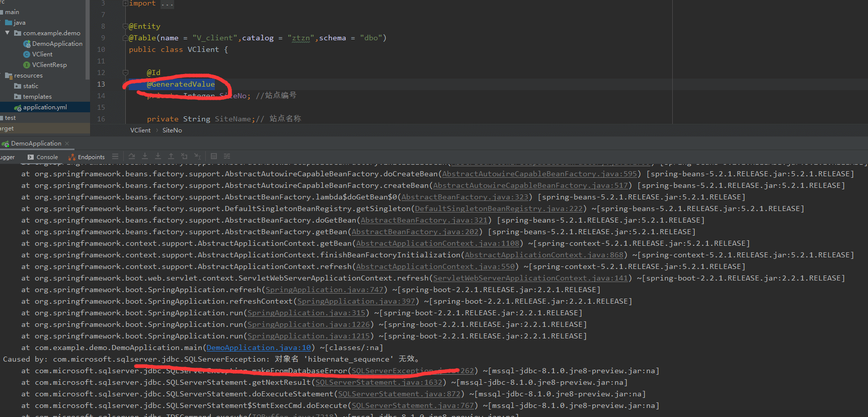
Task: Expand the folded import block
Action: click(125, 4)
